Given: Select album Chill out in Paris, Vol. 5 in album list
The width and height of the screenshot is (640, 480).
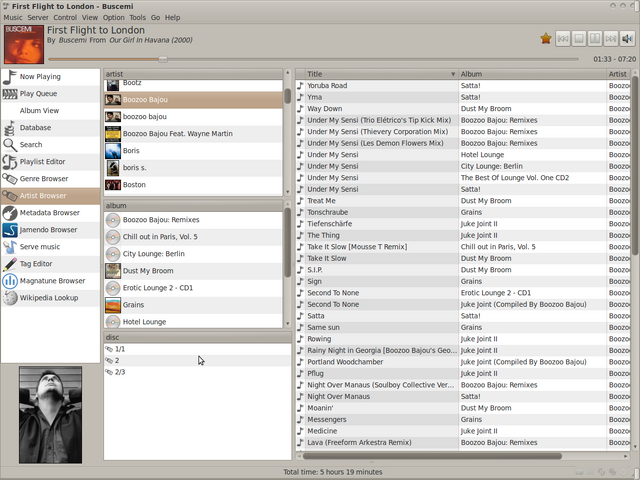Looking at the screenshot, I should [193, 237].
